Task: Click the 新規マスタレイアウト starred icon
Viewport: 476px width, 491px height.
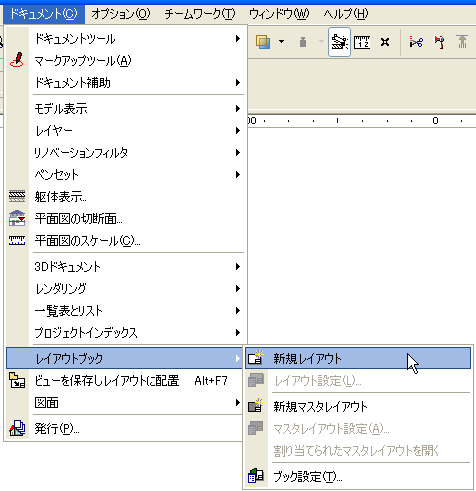Action: coord(256,406)
